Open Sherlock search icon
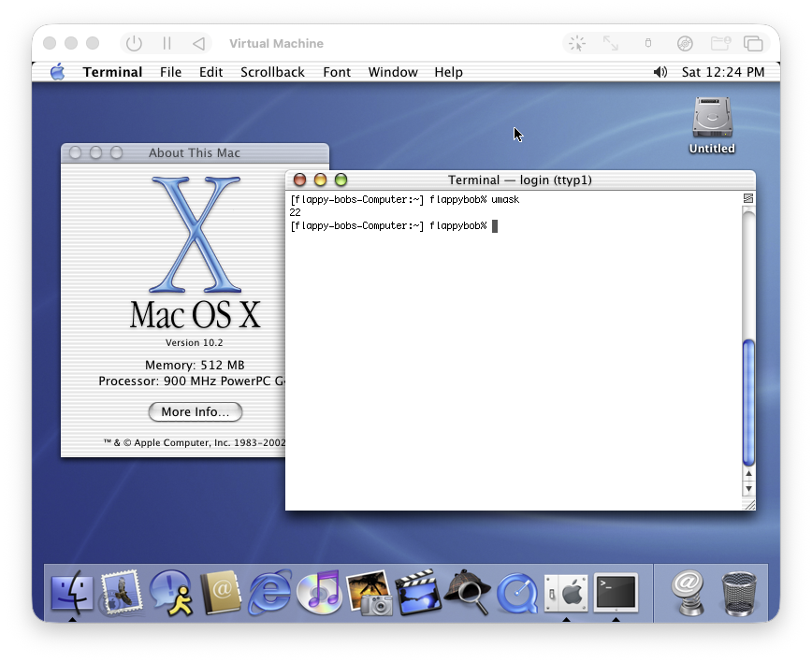 coord(467,593)
